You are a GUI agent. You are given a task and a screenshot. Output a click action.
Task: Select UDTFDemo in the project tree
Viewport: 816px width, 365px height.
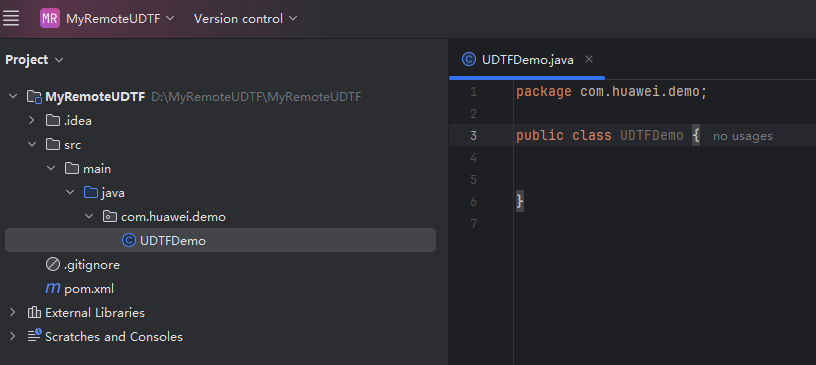coord(220,241)
